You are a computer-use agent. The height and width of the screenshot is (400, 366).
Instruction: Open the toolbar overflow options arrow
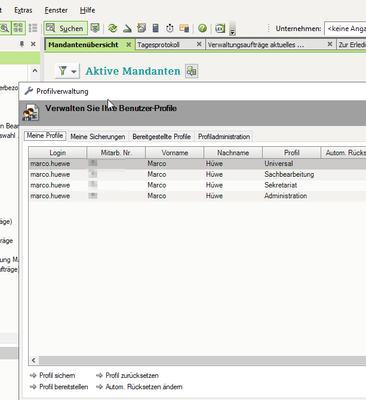pos(233,29)
